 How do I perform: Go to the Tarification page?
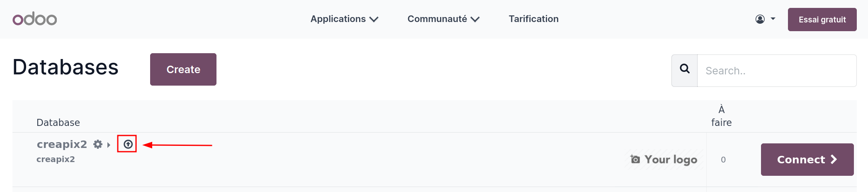pyautogui.click(x=533, y=19)
